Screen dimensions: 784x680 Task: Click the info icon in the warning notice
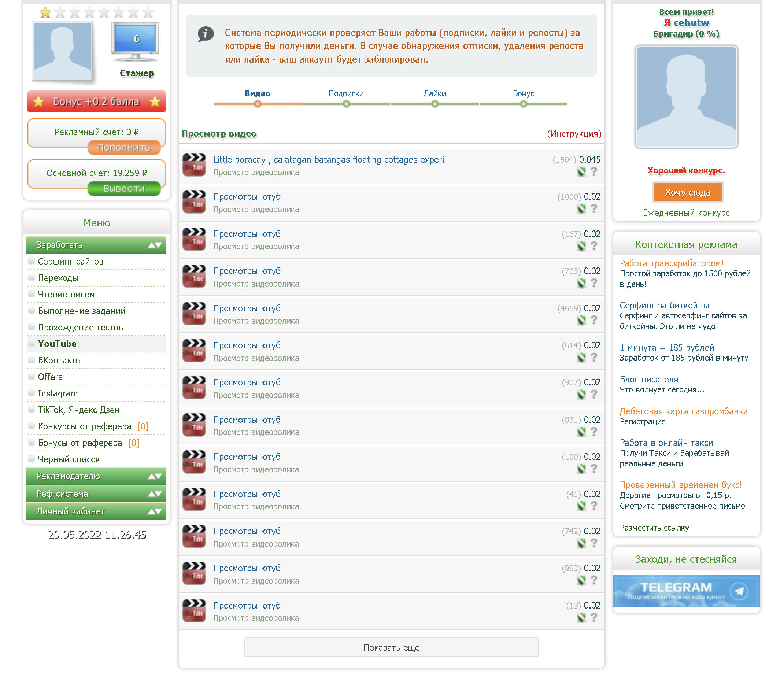click(x=206, y=34)
